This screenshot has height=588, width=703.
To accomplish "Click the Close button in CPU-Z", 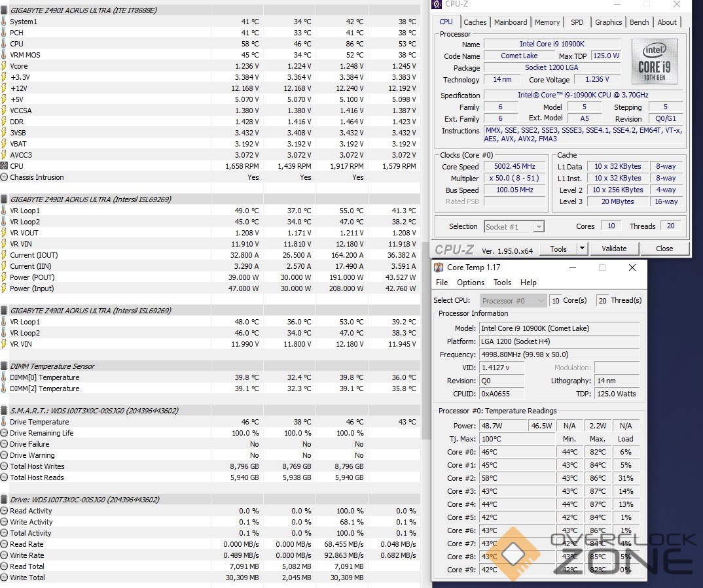I will (x=664, y=249).
